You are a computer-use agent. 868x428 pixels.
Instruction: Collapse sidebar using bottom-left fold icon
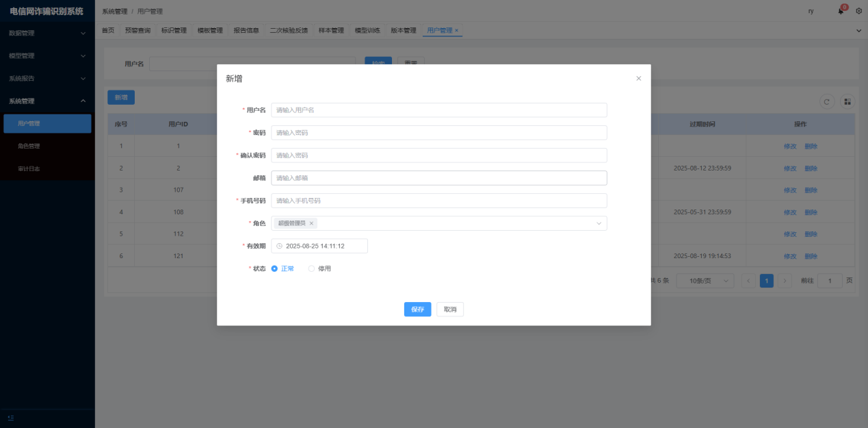[11, 418]
